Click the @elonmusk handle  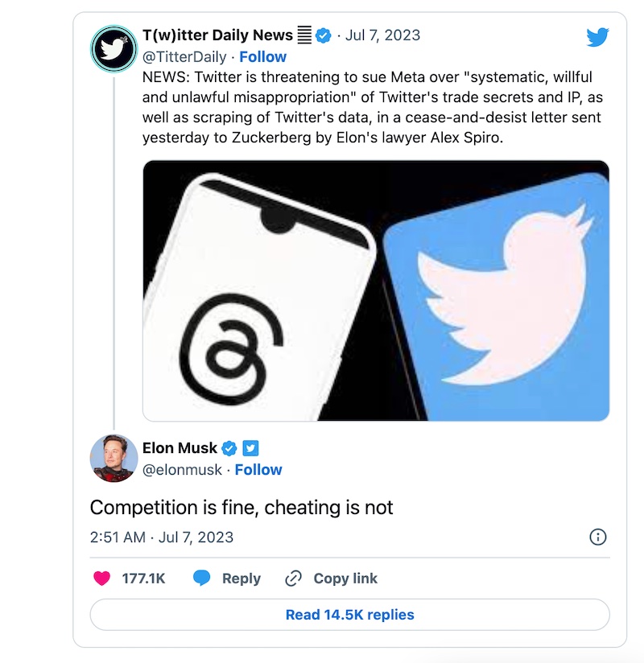coord(182,470)
